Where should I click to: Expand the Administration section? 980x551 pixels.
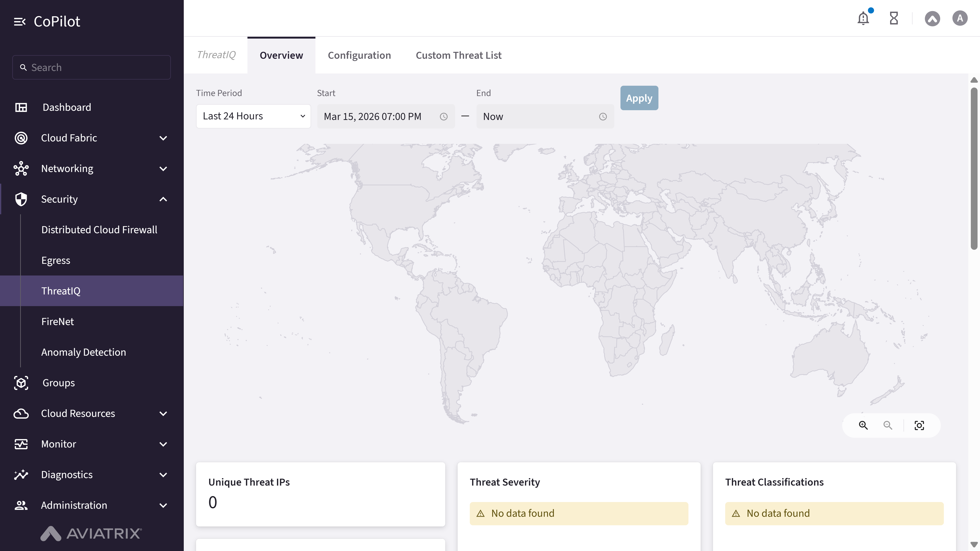click(163, 505)
